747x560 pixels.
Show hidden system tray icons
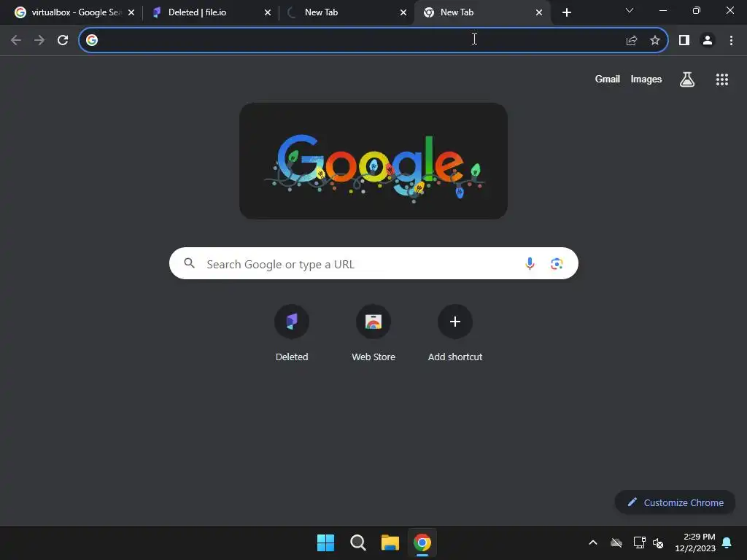[x=593, y=542]
